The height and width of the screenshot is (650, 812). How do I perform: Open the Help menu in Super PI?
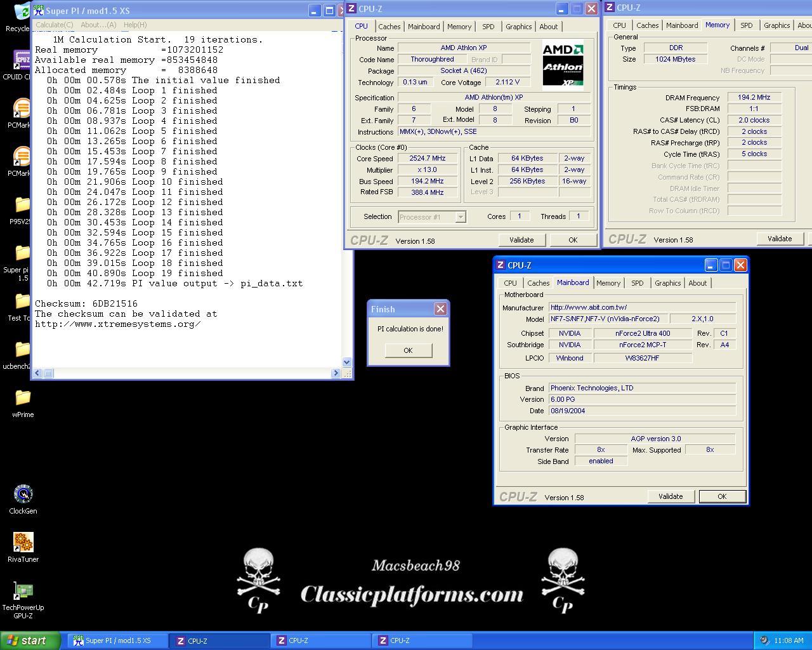(135, 25)
